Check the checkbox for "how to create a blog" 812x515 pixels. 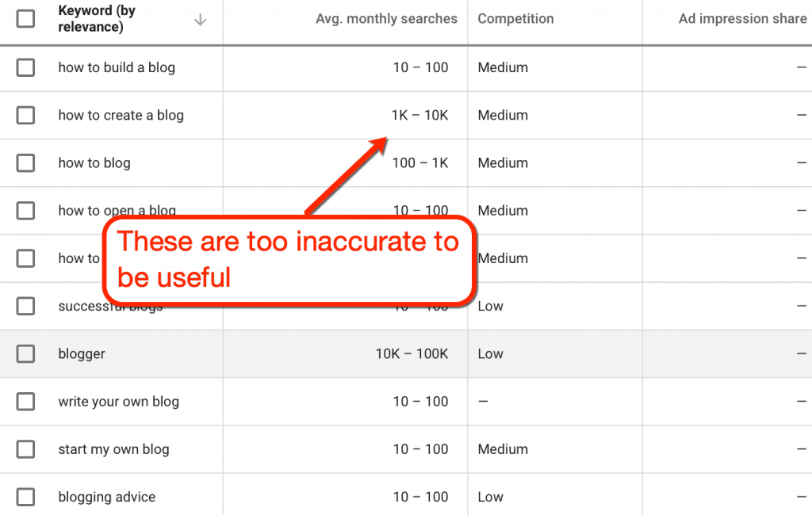pyautogui.click(x=25, y=116)
